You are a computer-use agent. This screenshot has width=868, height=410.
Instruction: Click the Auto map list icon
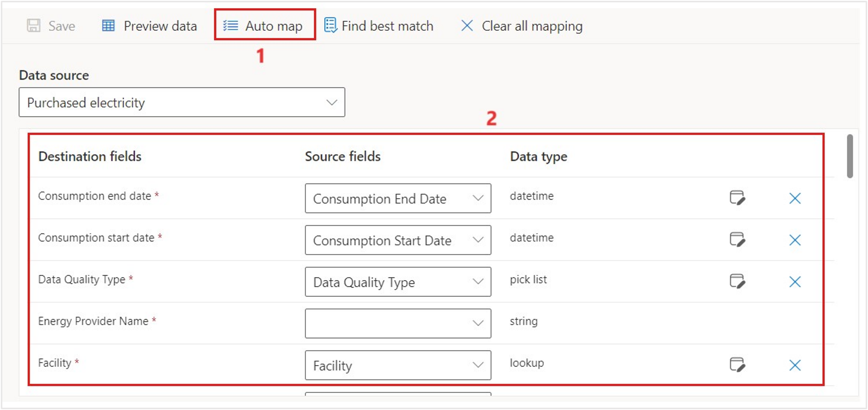click(230, 26)
